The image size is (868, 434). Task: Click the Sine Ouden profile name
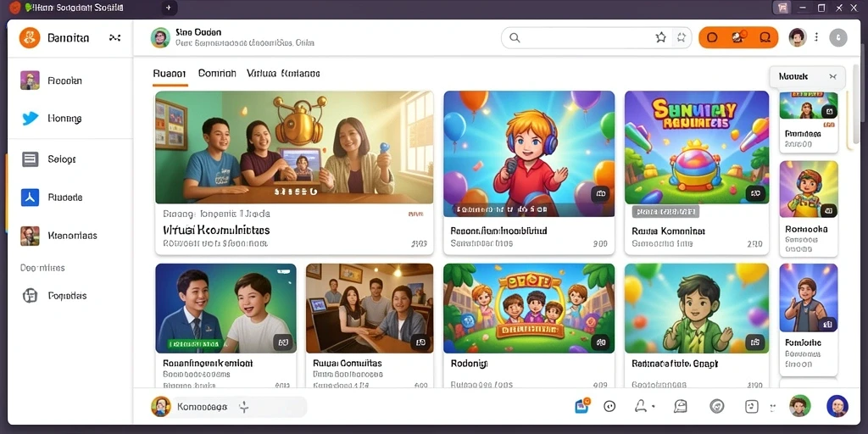(198, 32)
